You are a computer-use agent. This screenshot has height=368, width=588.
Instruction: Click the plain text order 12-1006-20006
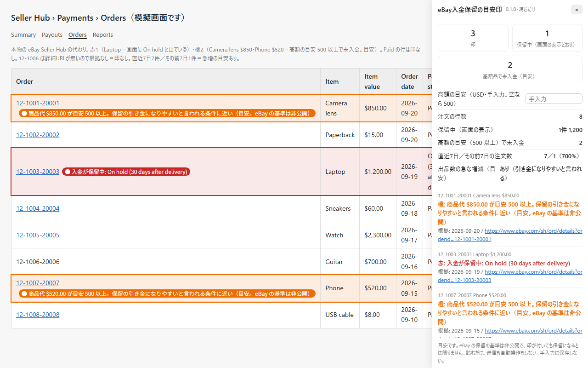[38, 262]
